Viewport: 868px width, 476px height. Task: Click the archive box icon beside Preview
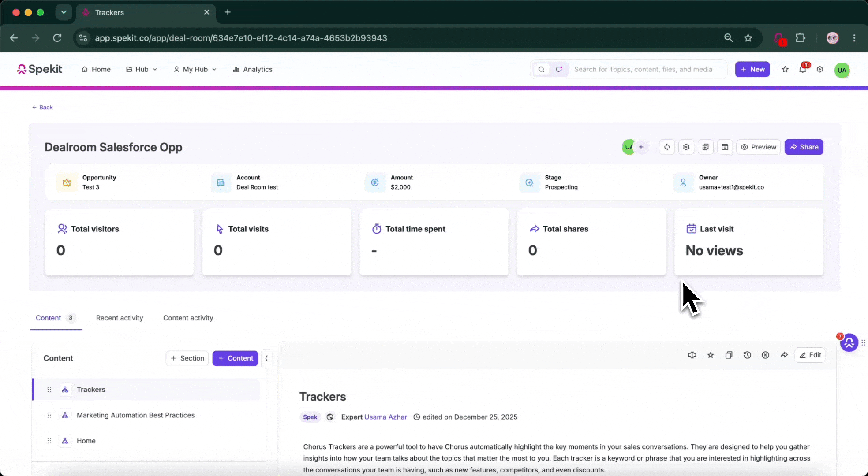click(x=725, y=147)
